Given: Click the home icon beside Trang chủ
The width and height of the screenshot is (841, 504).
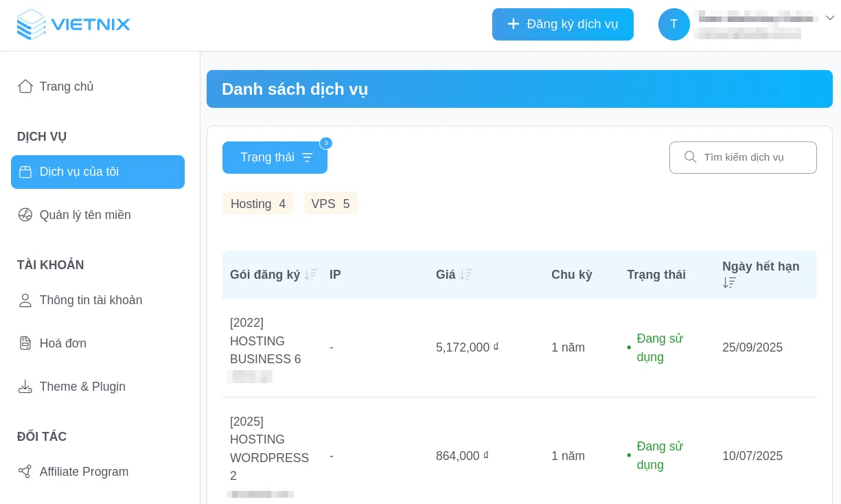Looking at the screenshot, I should tap(25, 87).
